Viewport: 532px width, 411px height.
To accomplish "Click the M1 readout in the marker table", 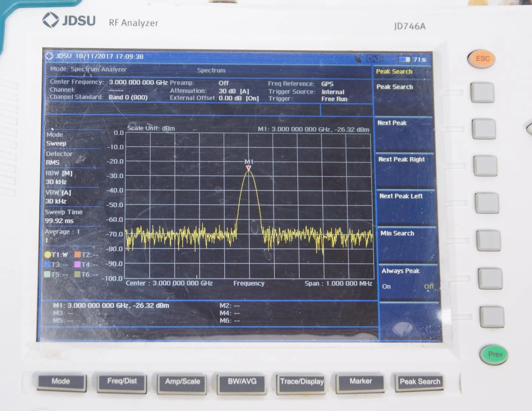I will click(111, 306).
